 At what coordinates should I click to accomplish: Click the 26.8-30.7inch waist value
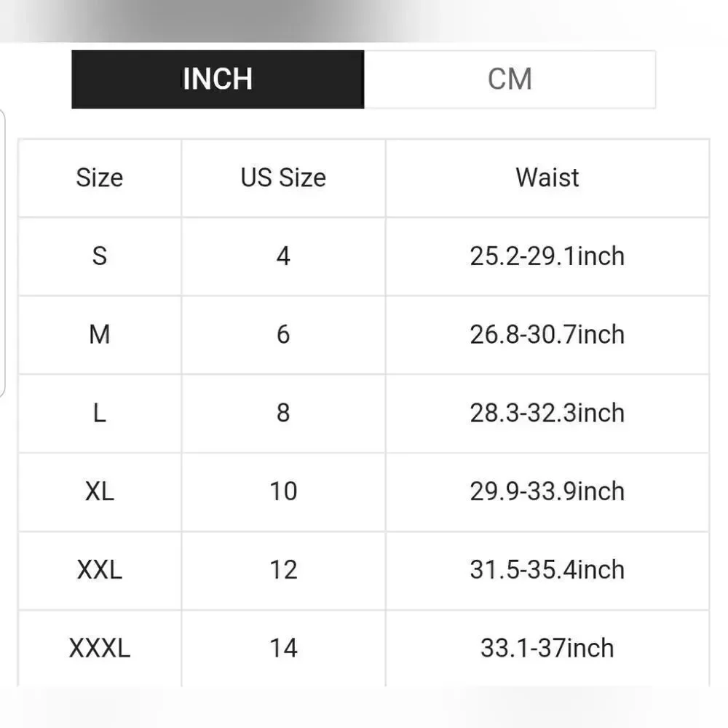click(547, 335)
